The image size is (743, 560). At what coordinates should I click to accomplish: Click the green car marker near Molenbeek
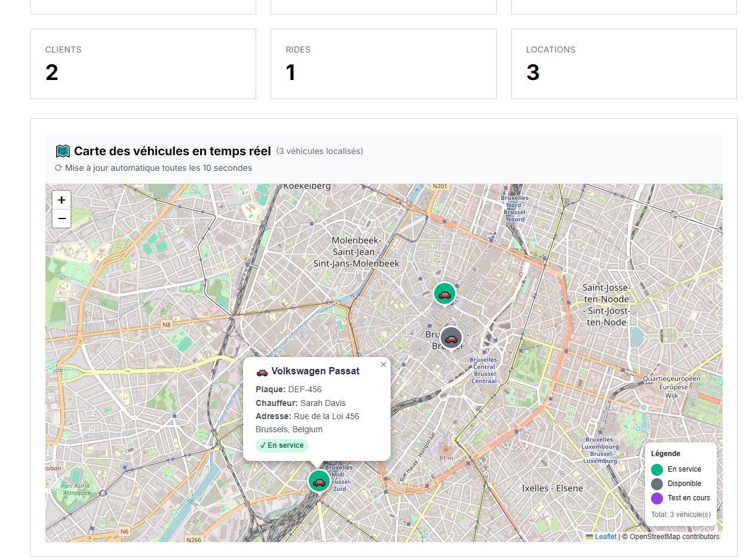coord(444,293)
